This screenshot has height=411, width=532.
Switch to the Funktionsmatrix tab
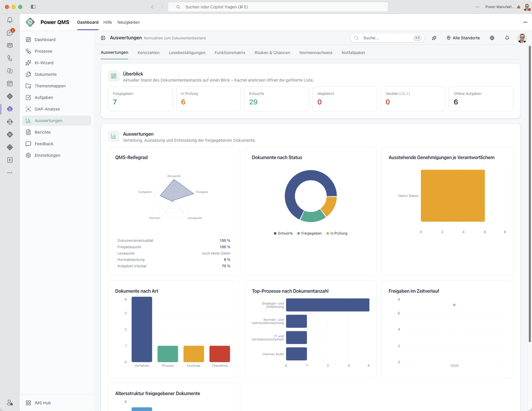coord(230,53)
